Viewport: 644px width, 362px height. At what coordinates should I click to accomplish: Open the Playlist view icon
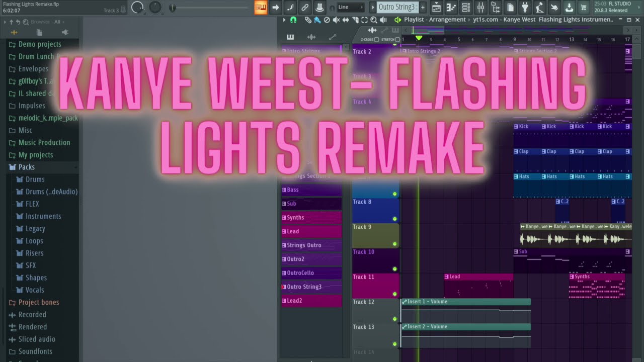(x=437, y=7)
